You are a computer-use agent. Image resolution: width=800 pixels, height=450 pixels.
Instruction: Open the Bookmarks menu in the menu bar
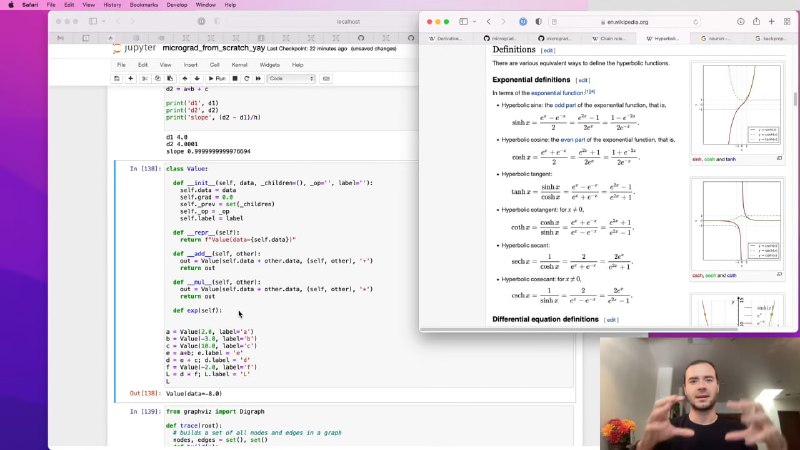143,5
